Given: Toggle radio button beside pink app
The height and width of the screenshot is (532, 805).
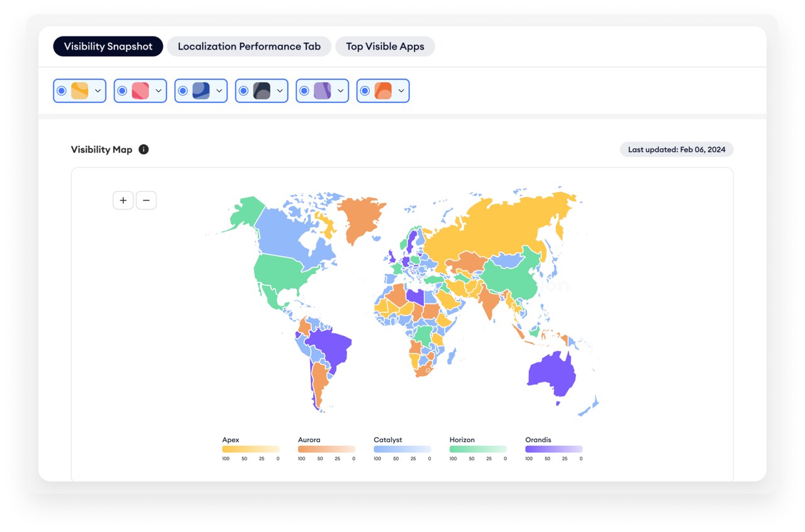Looking at the screenshot, I should point(122,91).
